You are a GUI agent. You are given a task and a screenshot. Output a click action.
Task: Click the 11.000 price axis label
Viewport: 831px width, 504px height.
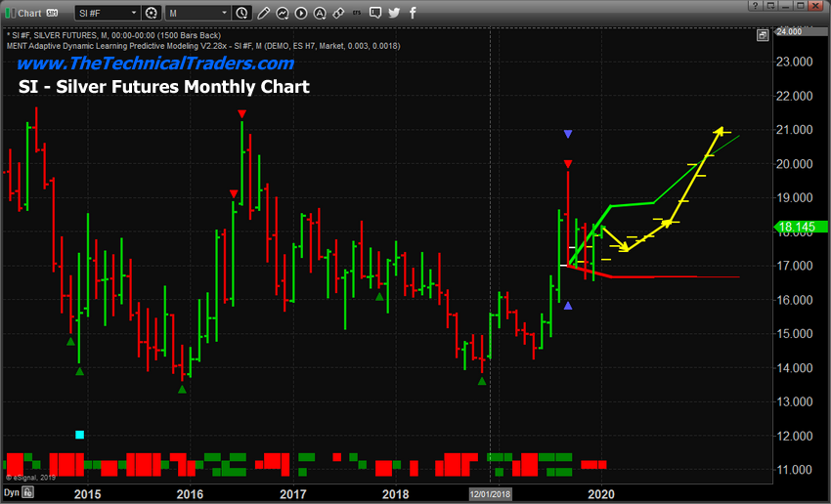(x=795, y=470)
